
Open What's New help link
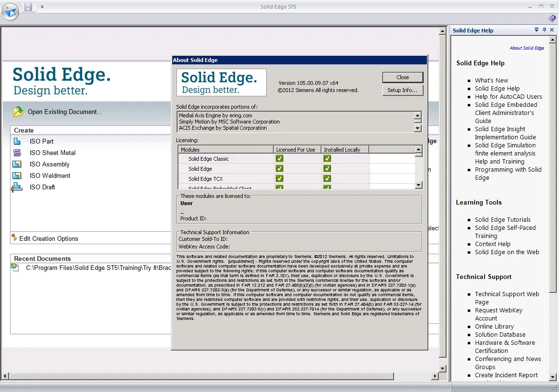491,81
